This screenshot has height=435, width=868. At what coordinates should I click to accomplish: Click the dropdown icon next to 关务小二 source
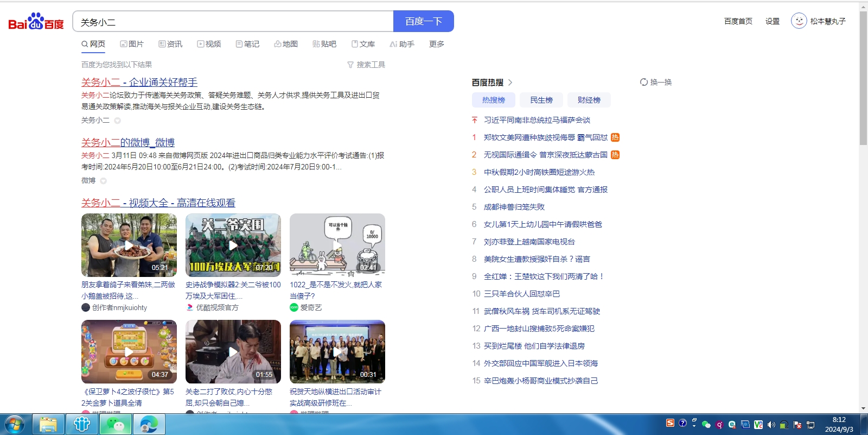tap(117, 121)
